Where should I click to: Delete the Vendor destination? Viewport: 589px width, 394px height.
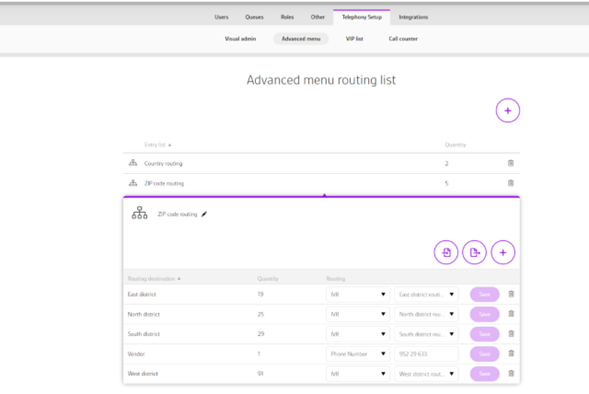coord(511,354)
